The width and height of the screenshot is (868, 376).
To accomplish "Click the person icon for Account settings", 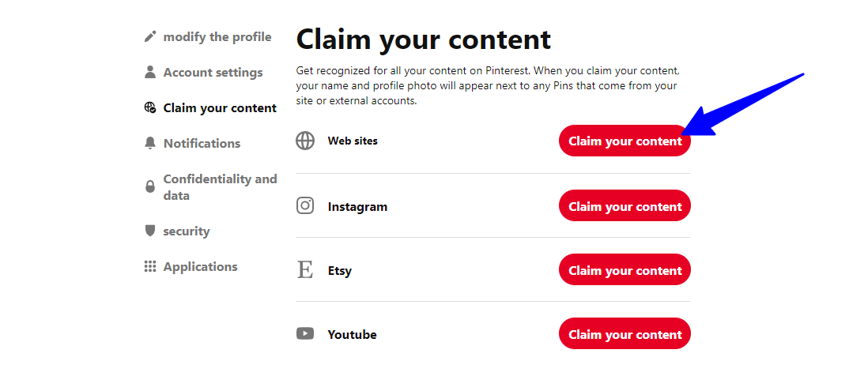I will [x=150, y=73].
